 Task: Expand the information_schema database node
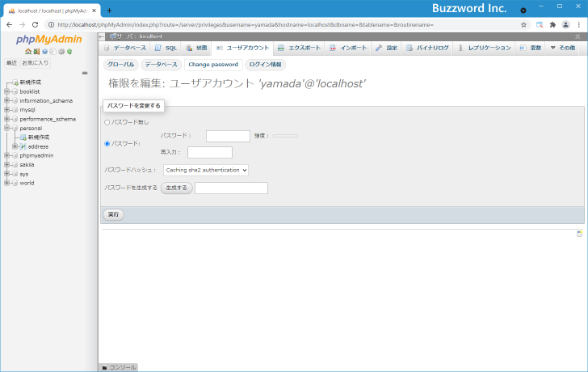(x=6, y=100)
